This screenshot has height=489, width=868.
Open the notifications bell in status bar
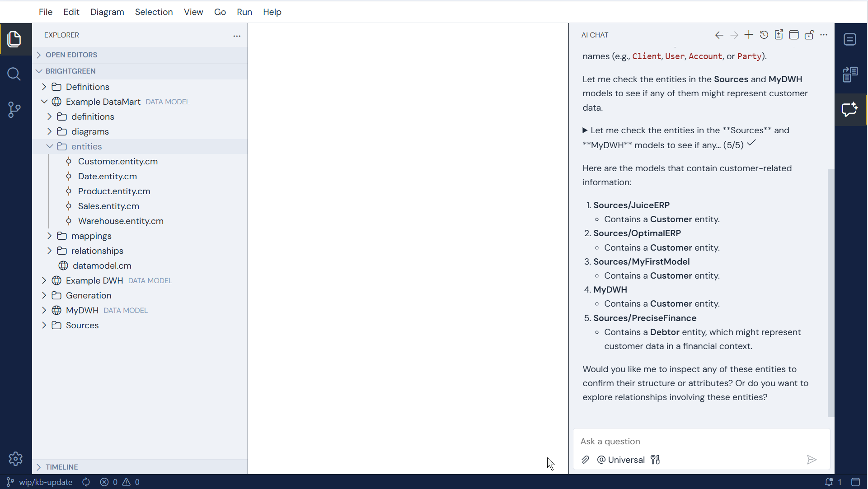coord(829,482)
